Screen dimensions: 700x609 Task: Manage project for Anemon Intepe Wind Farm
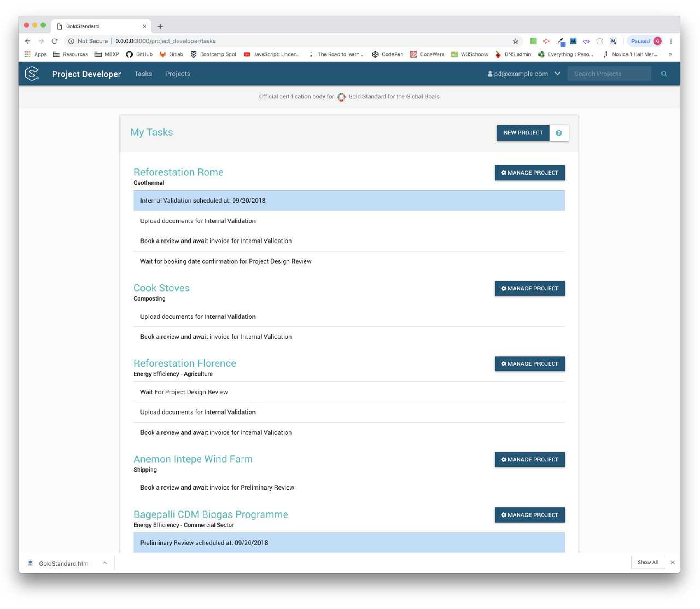pyautogui.click(x=529, y=460)
